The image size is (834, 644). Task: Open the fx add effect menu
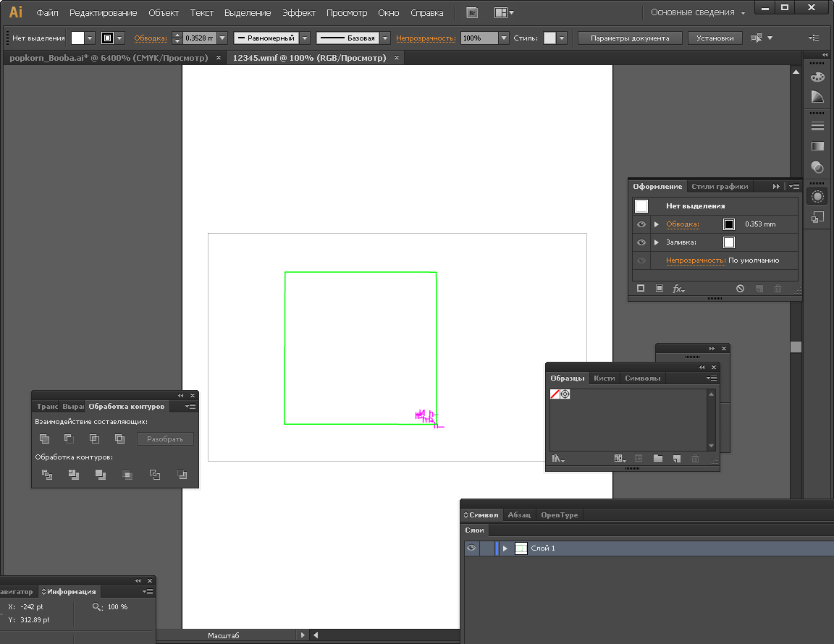pyautogui.click(x=678, y=289)
